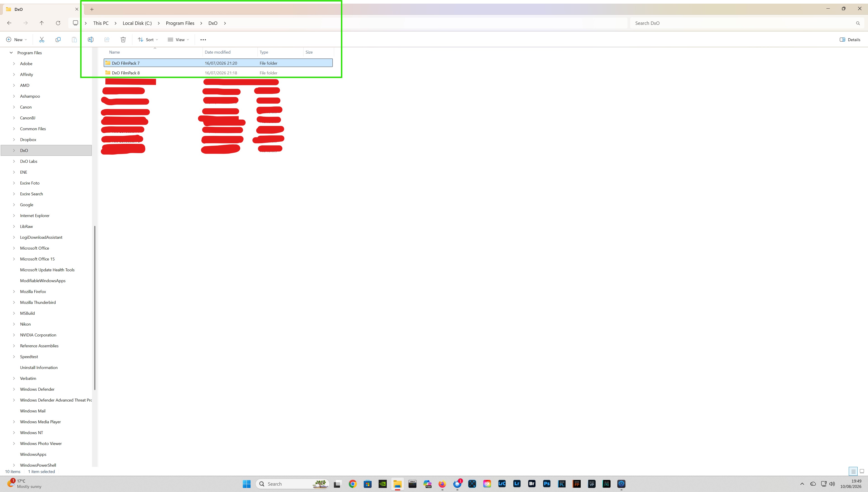
Task: Open Thunderbird from the taskbar
Action: [457, 484]
